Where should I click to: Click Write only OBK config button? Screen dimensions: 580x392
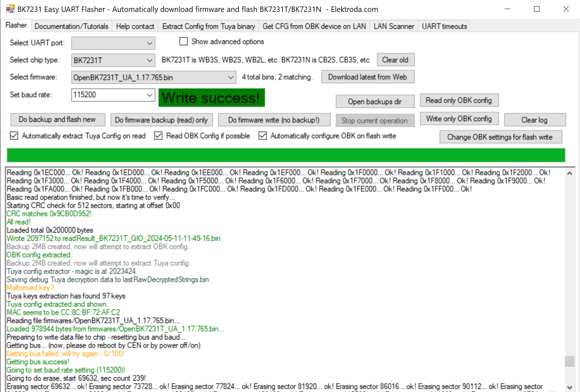459,119
